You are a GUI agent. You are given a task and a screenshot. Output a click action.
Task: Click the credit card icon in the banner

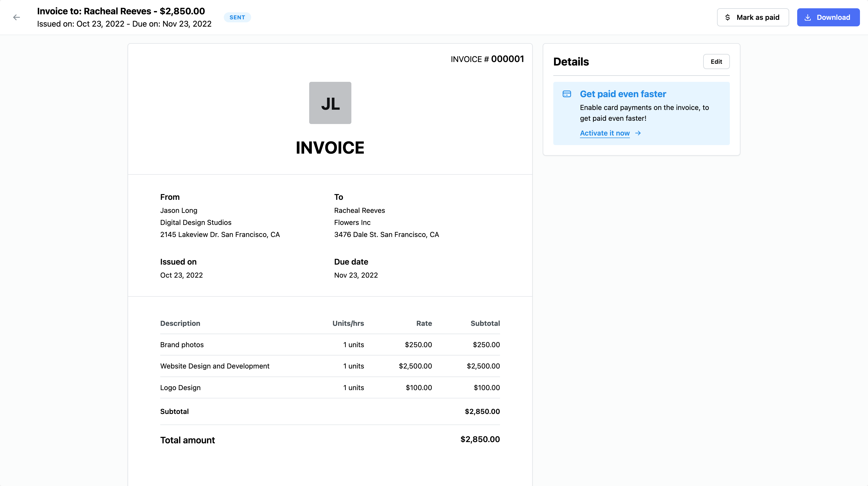point(567,94)
